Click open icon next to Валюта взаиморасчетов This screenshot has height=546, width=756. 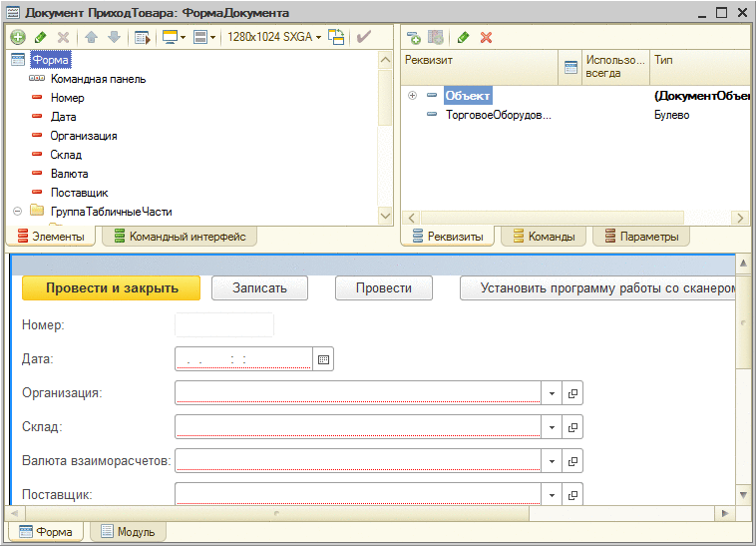point(572,461)
